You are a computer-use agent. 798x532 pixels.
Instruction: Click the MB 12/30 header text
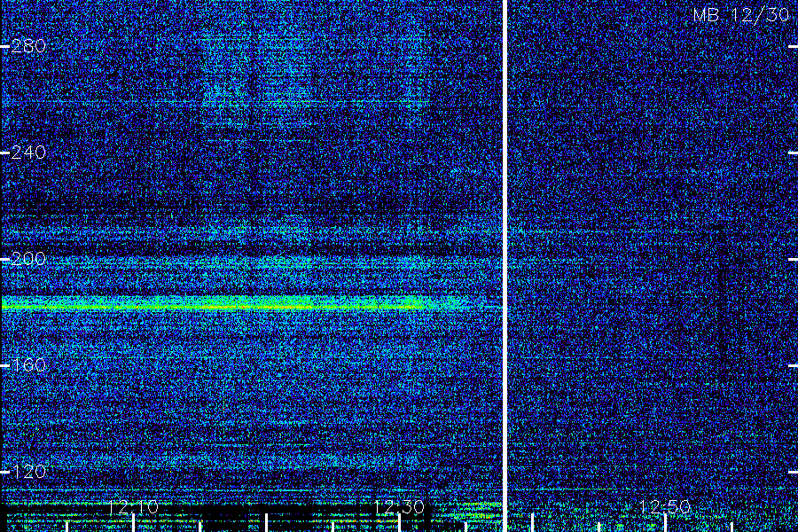click(741, 15)
